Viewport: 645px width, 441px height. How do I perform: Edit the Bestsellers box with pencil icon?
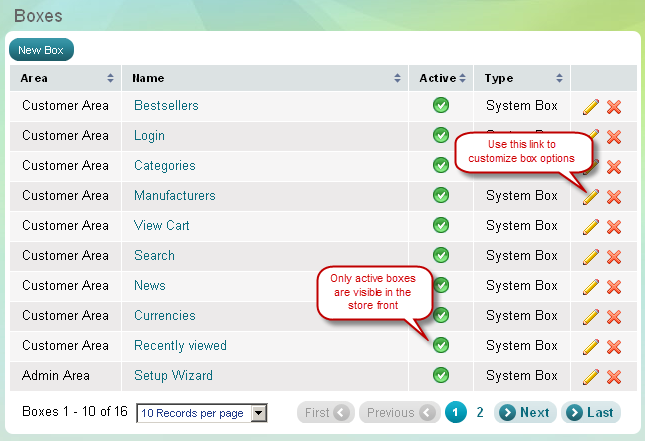(591, 106)
